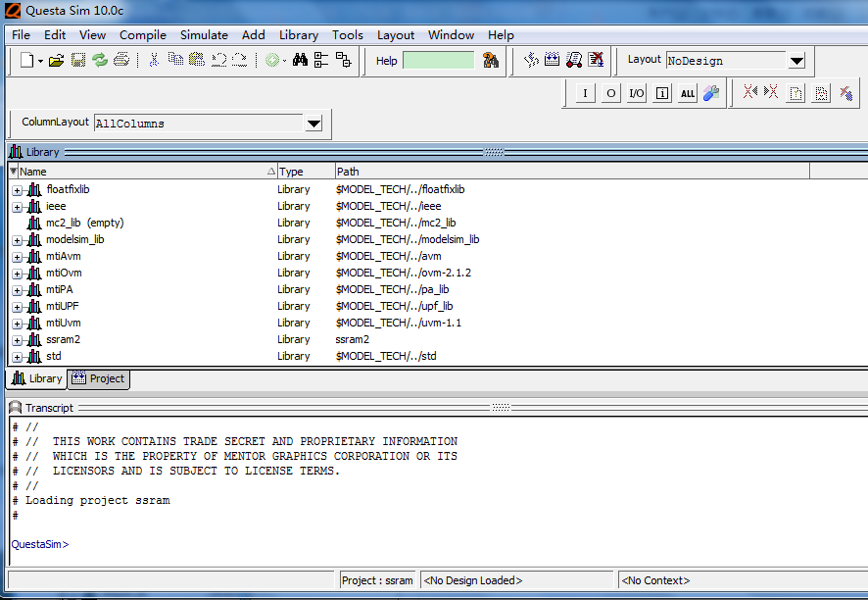Screen dimensions: 868x600
Task: Click the Open folder icon
Action: [56, 60]
